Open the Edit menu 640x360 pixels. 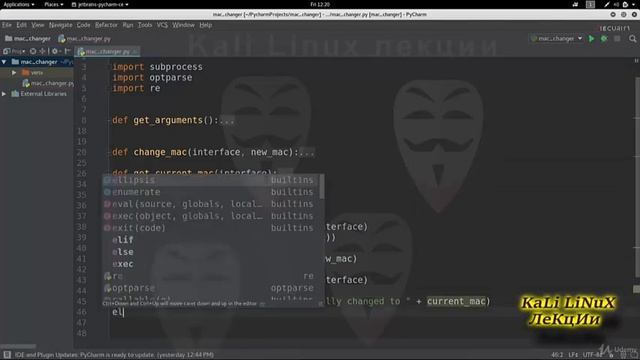pos(21,25)
